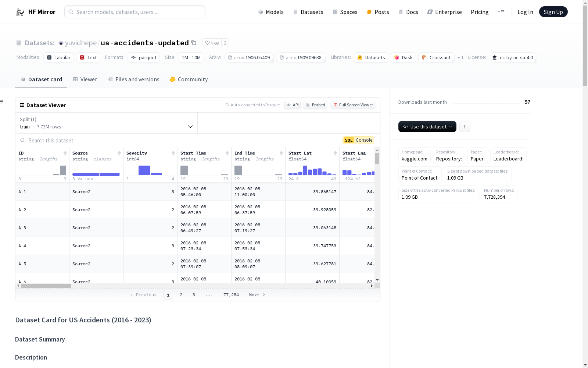Click the cc-by-nc-sa-4.0 license tag
Image resolution: width=588 pixels, height=368 pixels.
[x=513, y=57]
